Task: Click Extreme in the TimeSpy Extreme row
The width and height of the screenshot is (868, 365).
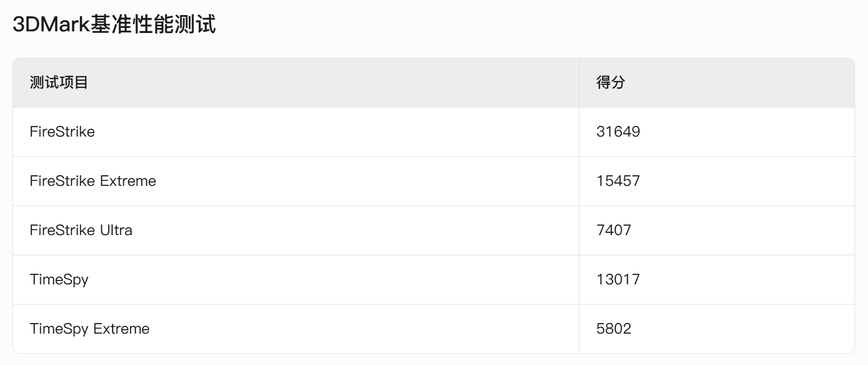Action: click(x=122, y=329)
